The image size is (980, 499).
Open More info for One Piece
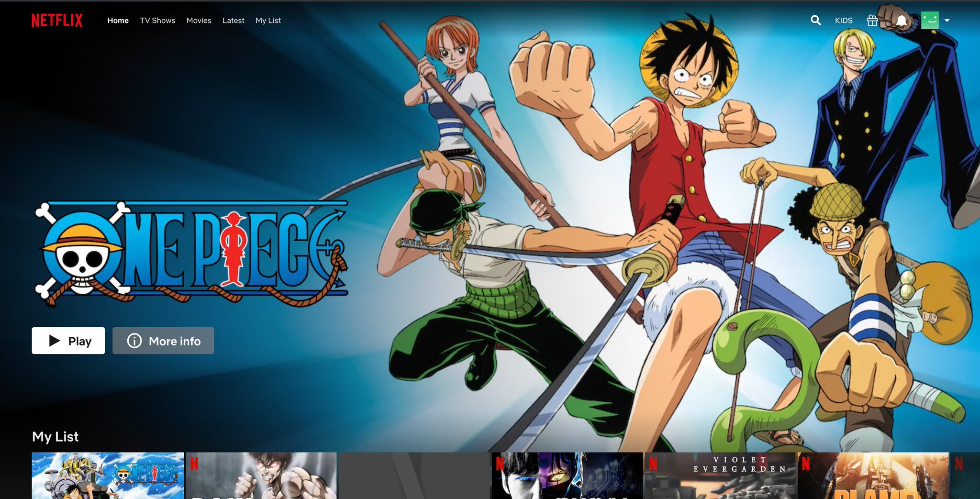pyautogui.click(x=163, y=341)
